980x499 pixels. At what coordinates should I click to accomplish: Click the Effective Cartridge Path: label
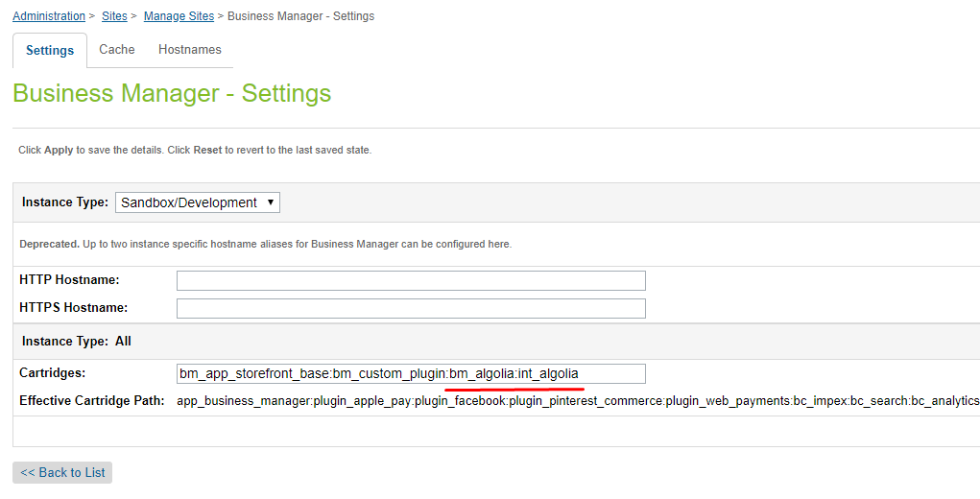point(92,400)
